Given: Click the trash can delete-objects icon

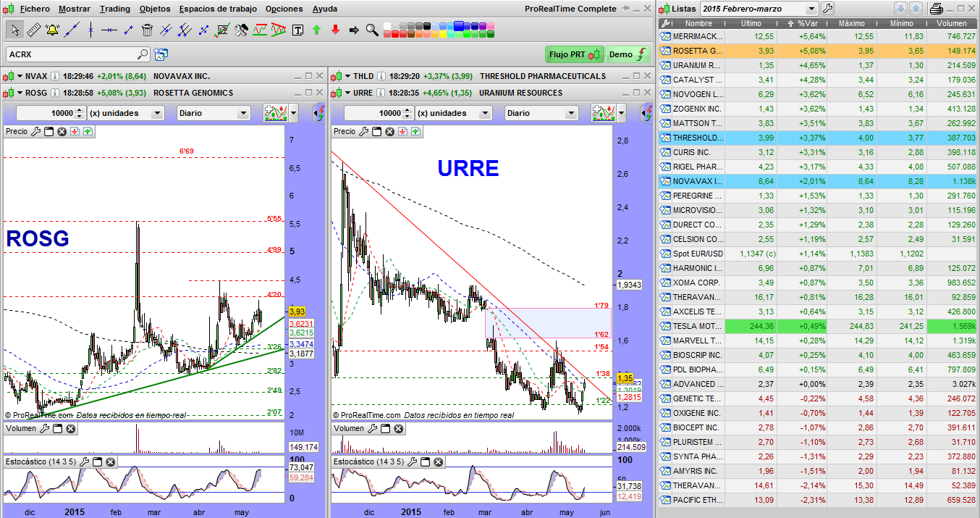Looking at the screenshot, I should (147, 30).
